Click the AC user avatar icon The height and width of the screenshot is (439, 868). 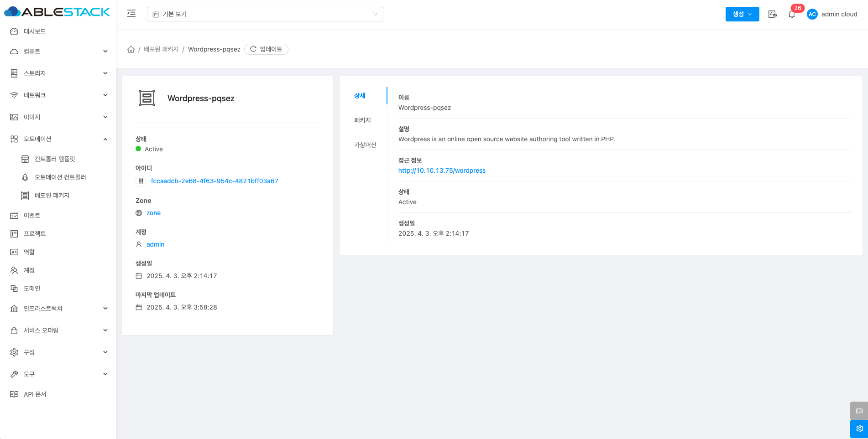[812, 14]
